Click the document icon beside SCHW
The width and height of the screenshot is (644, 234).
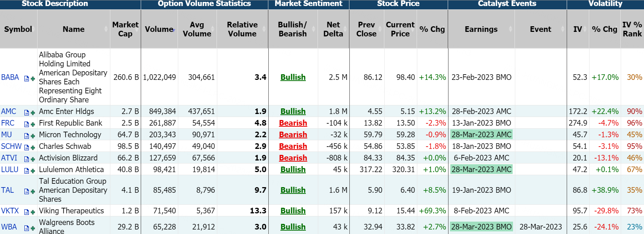[27, 147]
